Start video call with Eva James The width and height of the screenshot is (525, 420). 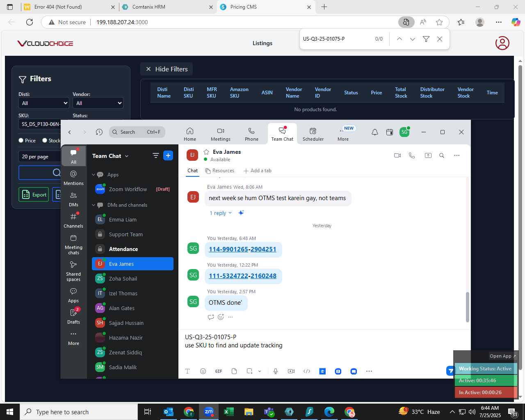coord(397,155)
